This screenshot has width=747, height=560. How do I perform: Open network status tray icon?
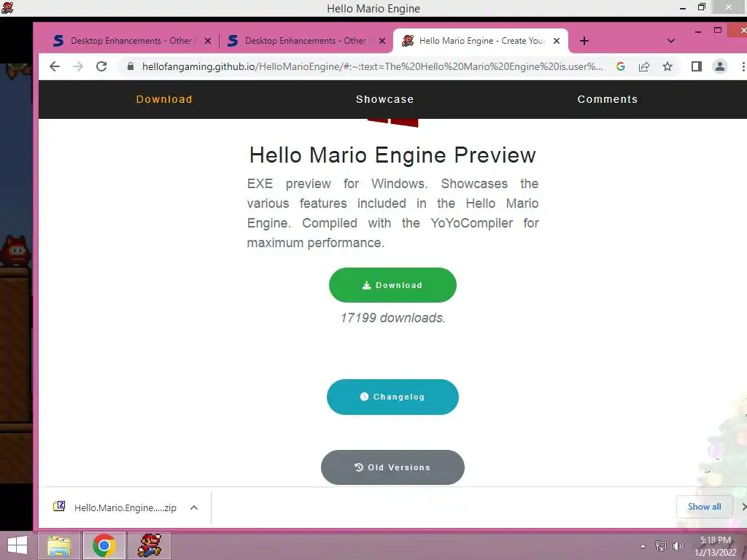click(x=661, y=545)
